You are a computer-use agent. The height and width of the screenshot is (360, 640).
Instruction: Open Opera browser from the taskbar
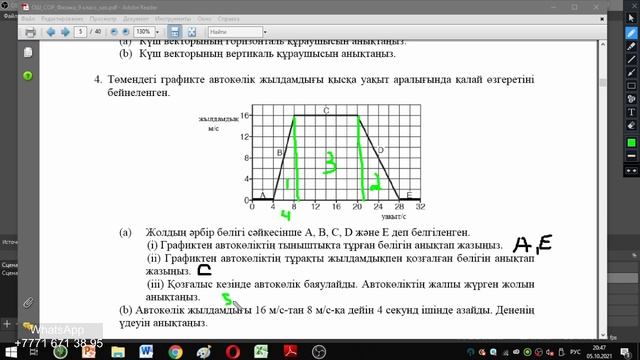coord(233,352)
